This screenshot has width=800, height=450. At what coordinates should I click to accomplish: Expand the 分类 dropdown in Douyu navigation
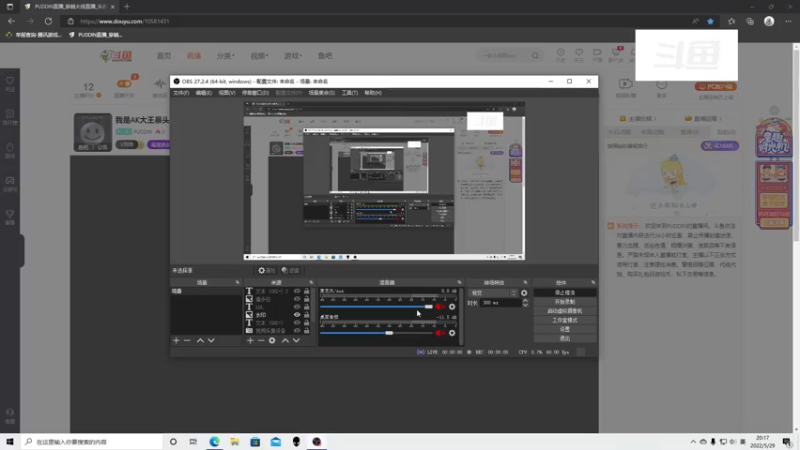[225, 56]
